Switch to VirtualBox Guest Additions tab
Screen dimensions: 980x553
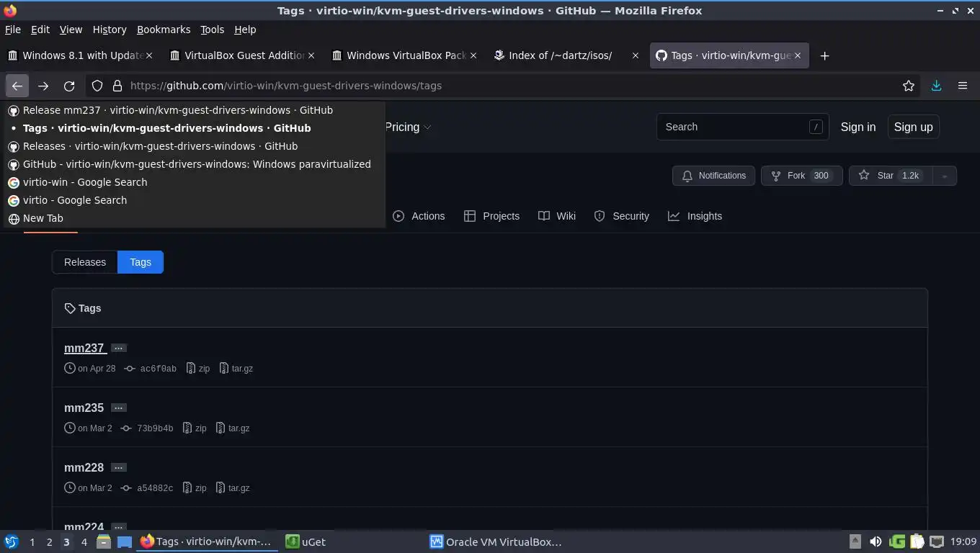pyautogui.click(x=241, y=55)
